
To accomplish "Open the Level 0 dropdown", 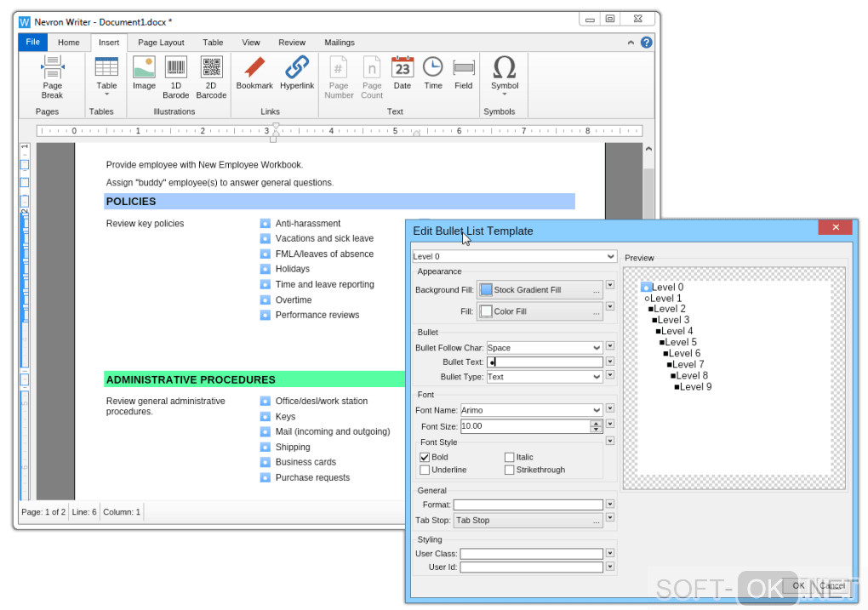I will pyautogui.click(x=514, y=256).
